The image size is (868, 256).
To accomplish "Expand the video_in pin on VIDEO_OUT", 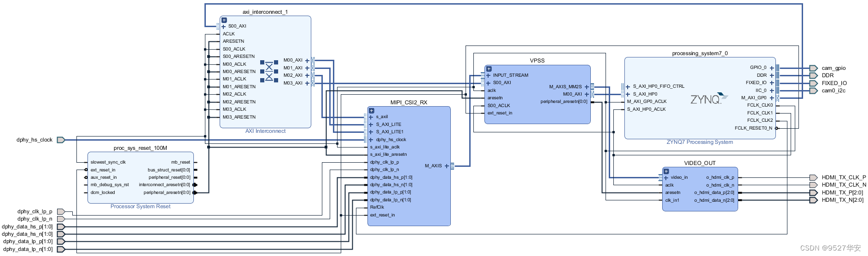I will [x=666, y=177].
